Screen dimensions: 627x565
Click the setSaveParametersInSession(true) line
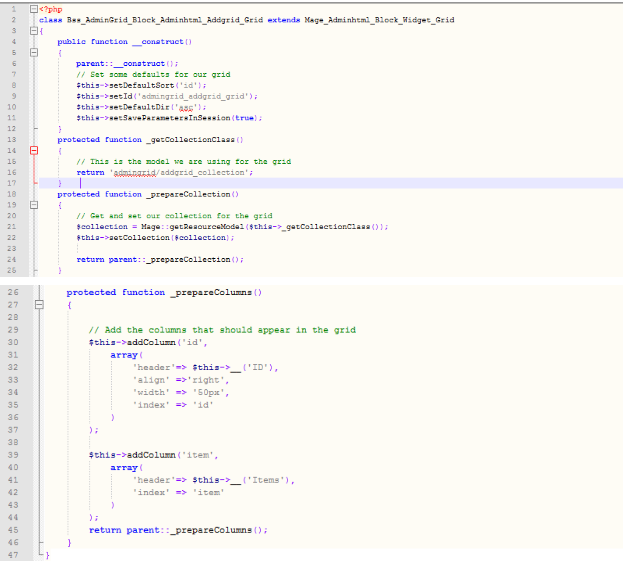[169, 118]
